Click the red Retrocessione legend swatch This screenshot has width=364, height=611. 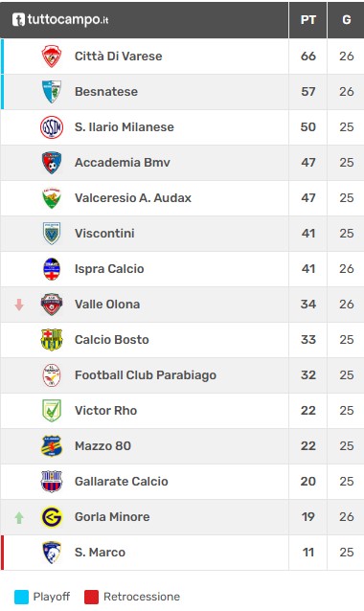click(92, 597)
